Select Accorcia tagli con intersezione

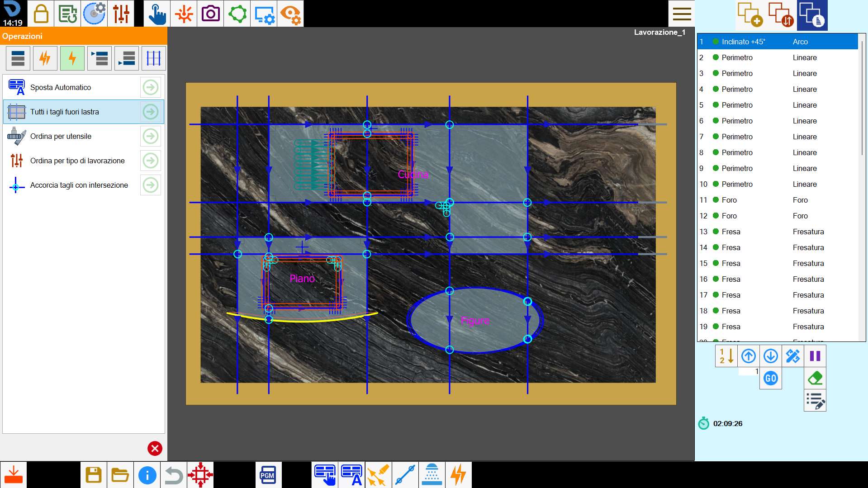[x=84, y=185]
